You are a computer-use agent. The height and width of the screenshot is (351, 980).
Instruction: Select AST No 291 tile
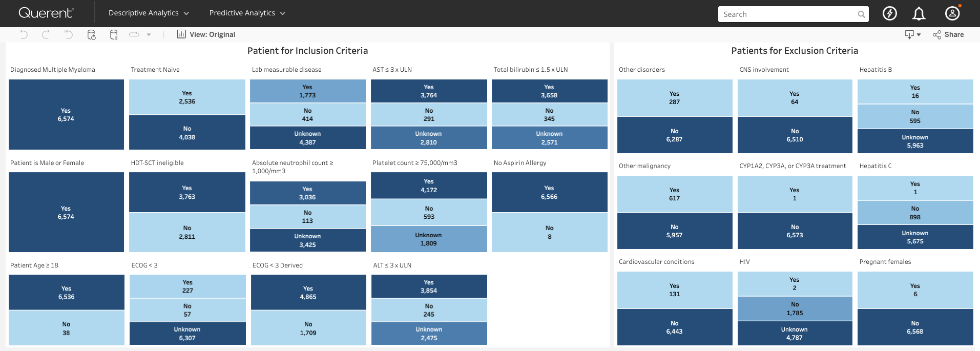pos(429,114)
